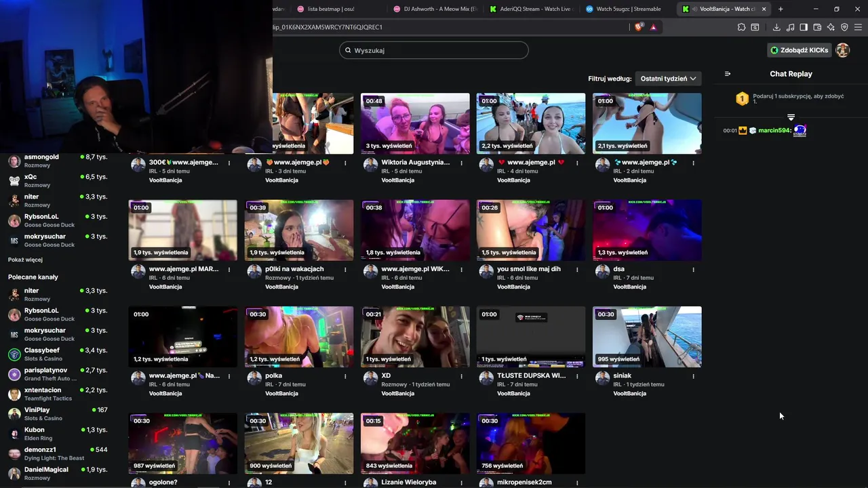The width and height of the screenshot is (868, 488).
Task: Open the marcin594 username in chat
Action: 774,130
